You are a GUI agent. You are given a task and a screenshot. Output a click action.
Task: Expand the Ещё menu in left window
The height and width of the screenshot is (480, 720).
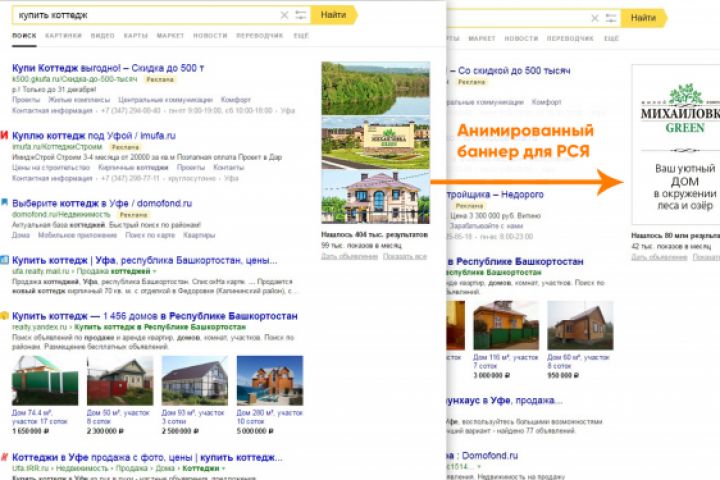tap(301, 35)
